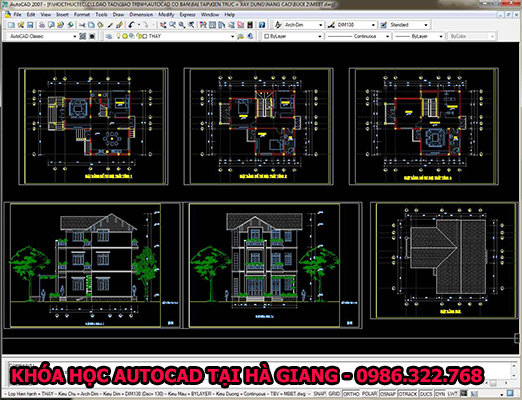Image resolution: width=522 pixels, height=400 pixels.
Task: Click the Pan realtime icon
Action: point(163,25)
